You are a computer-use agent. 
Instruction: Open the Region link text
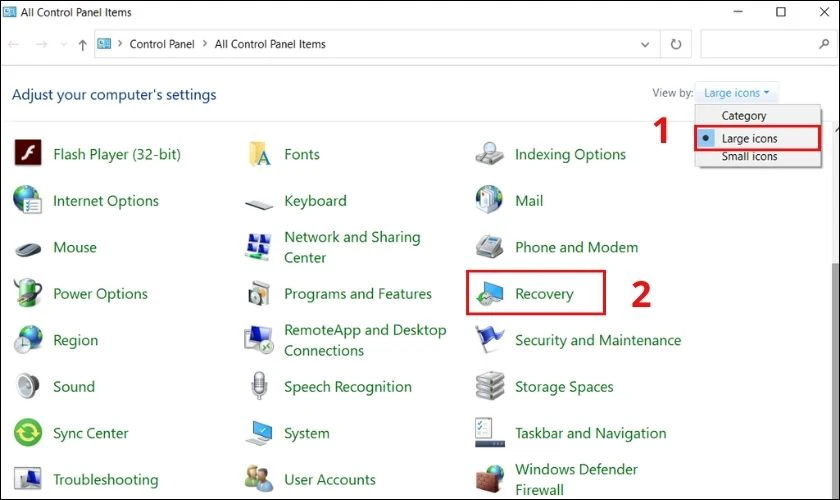(75, 341)
